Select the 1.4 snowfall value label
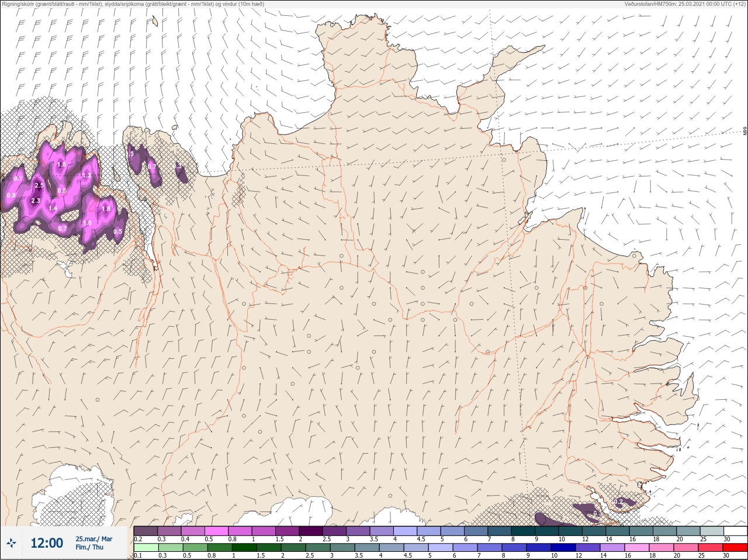The width and height of the screenshot is (748, 560). [53, 208]
